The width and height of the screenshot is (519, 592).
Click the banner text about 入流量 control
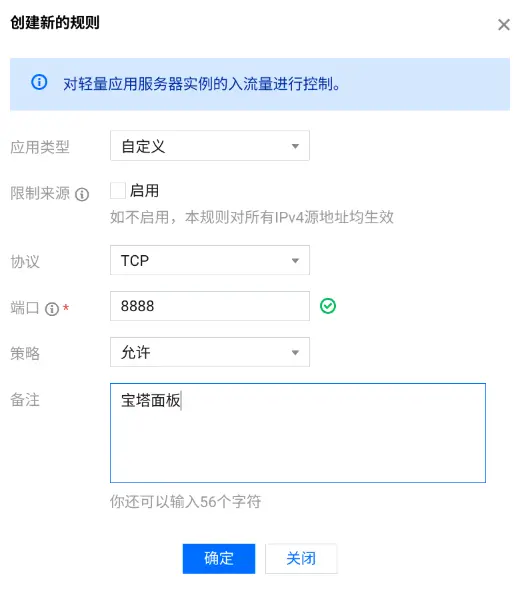(202, 84)
